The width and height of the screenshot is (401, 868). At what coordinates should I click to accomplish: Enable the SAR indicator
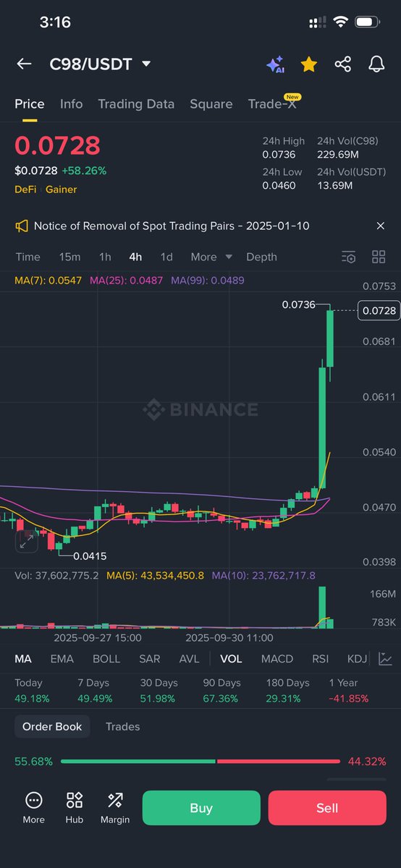coord(150,659)
